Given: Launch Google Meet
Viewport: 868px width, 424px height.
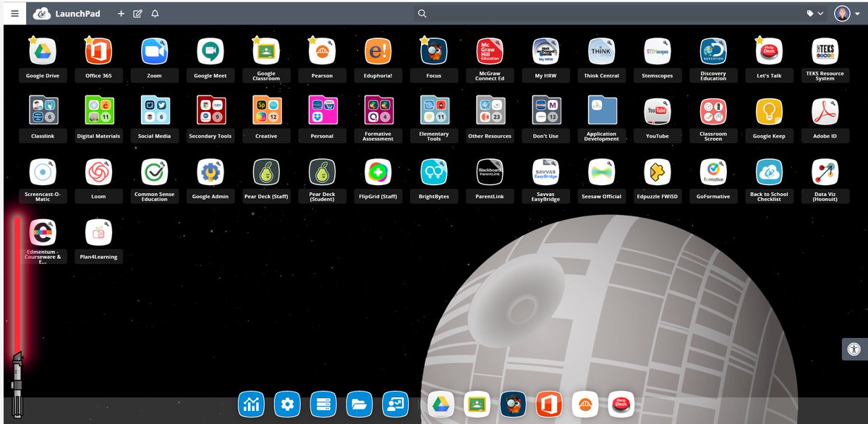Looking at the screenshot, I should click(x=210, y=51).
